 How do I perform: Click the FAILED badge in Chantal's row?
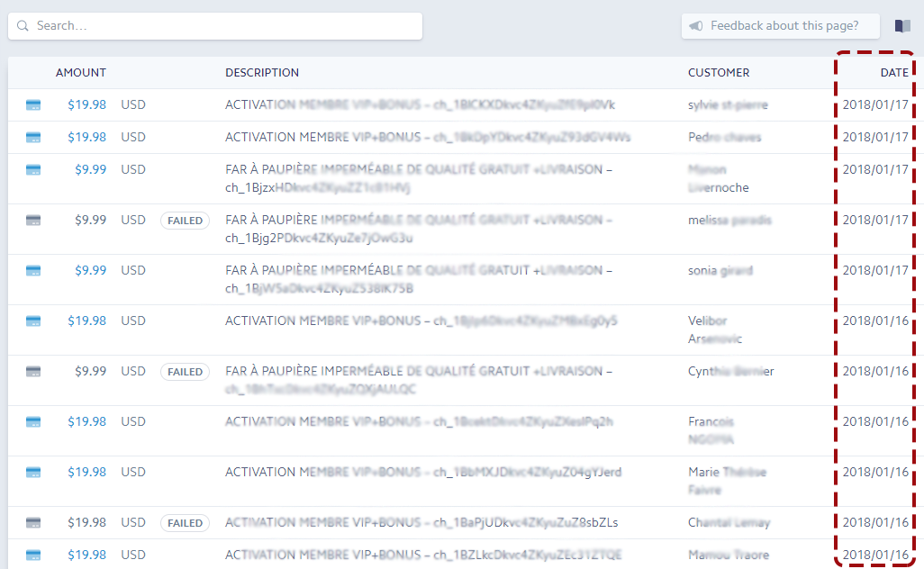pyautogui.click(x=185, y=522)
